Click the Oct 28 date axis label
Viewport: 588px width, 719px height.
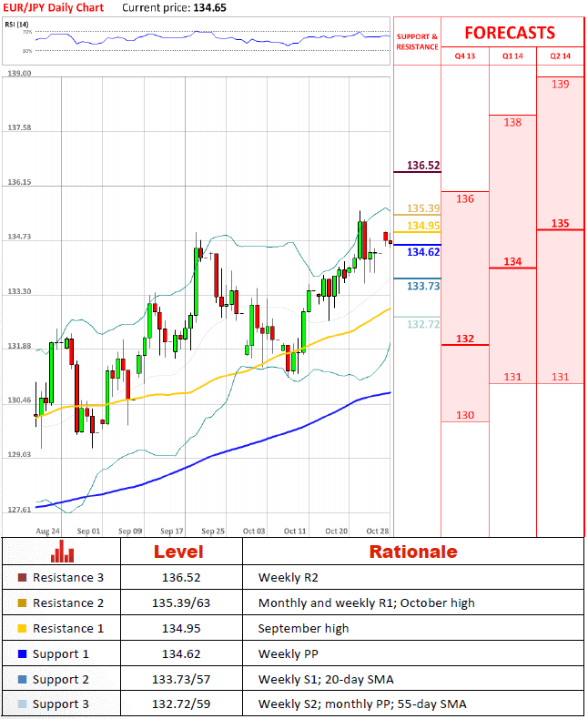point(378,531)
